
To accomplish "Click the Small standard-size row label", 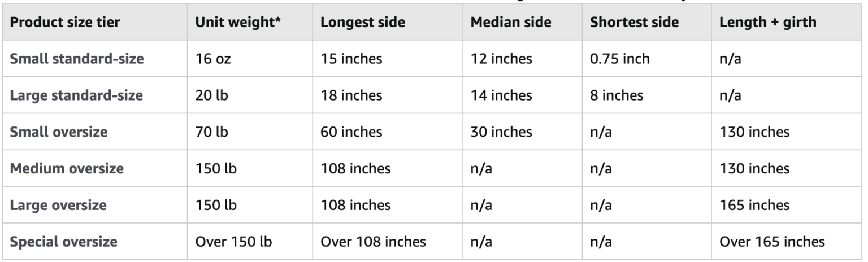I will click(x=76, y=60).
